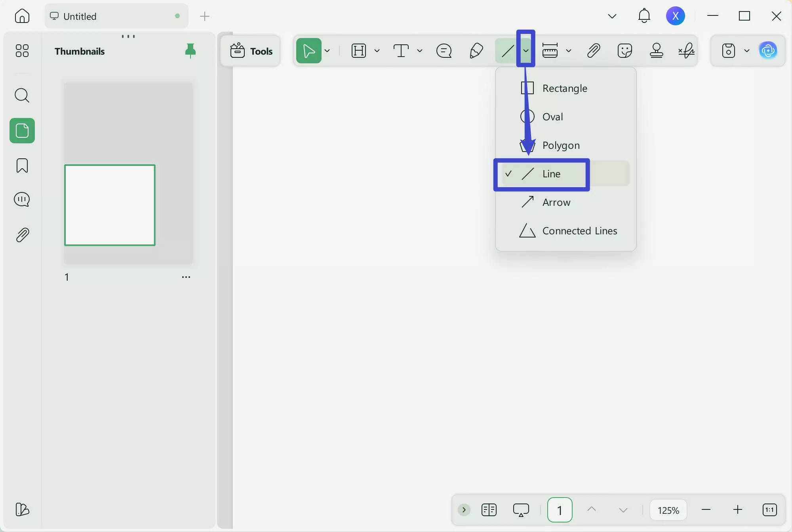
Task: Click the sticker tool icon
Action: [x=624, y=51]
